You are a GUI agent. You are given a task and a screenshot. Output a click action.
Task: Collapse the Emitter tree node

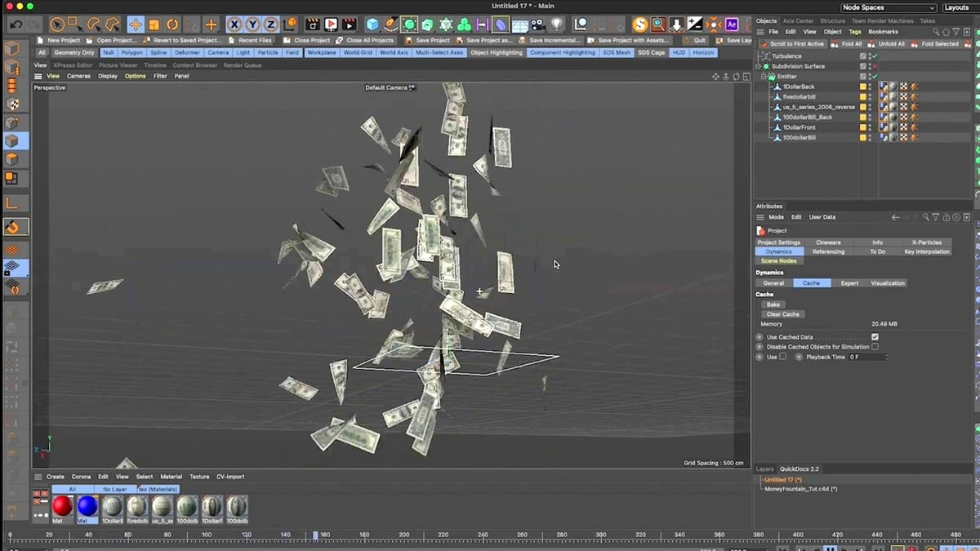pos(764,76)
